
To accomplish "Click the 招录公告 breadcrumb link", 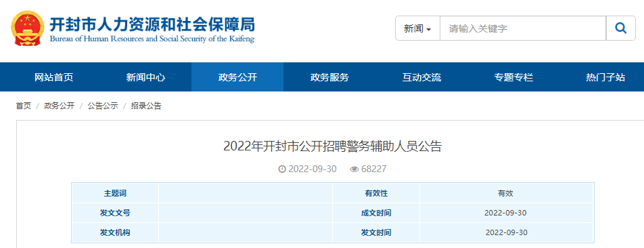I will coord(146,106).
